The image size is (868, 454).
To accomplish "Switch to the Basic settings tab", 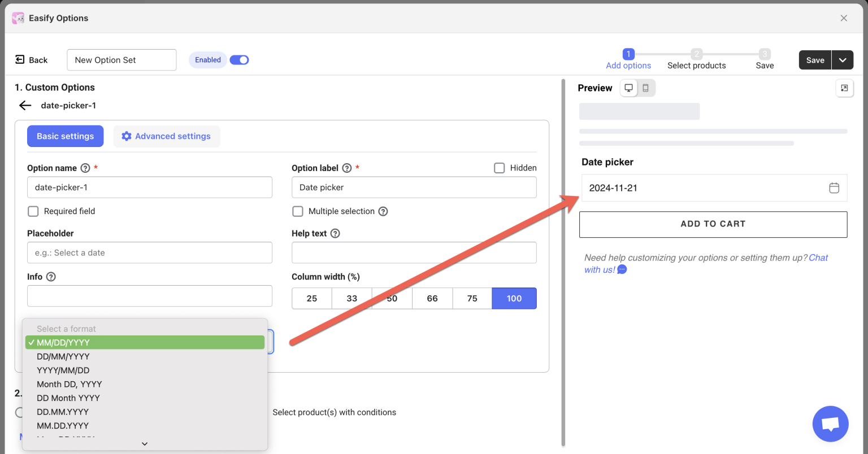I will click(x=65, y=136).
